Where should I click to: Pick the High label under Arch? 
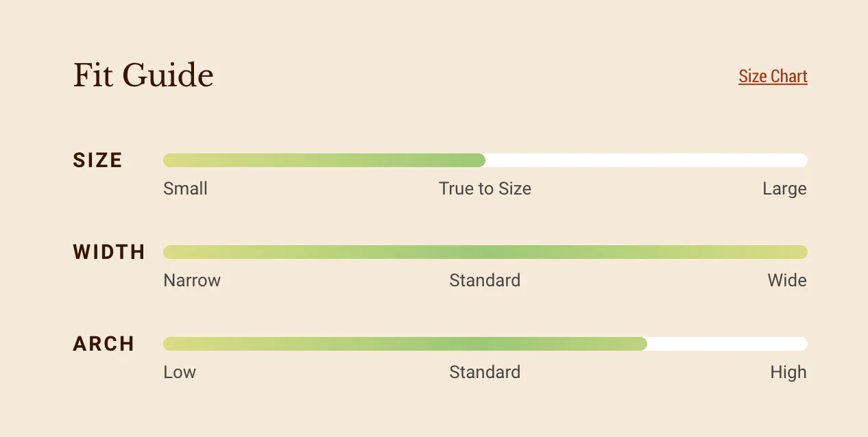tap(788, 372)
